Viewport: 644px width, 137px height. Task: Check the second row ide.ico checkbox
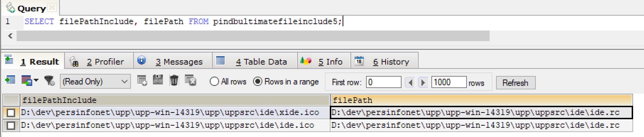tap(11, 125)
